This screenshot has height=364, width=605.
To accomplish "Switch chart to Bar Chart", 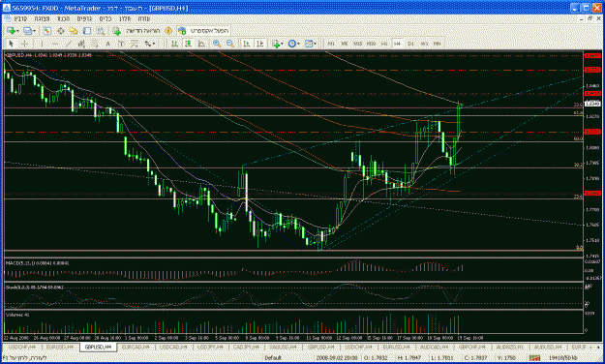I will [174, 44].
